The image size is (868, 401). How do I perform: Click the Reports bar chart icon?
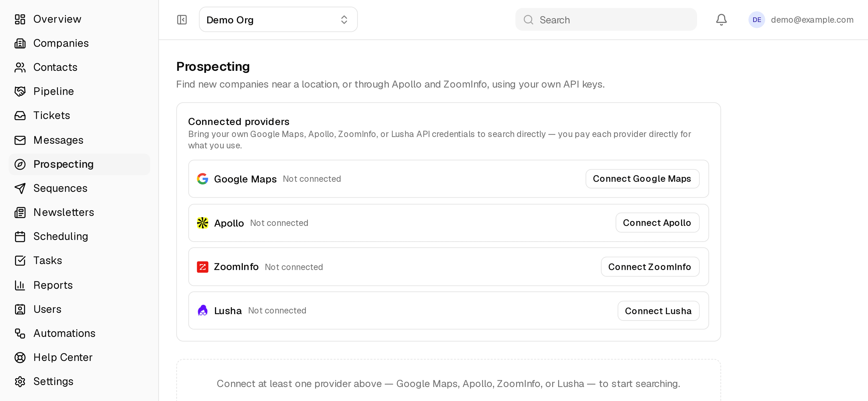(20, 285)
